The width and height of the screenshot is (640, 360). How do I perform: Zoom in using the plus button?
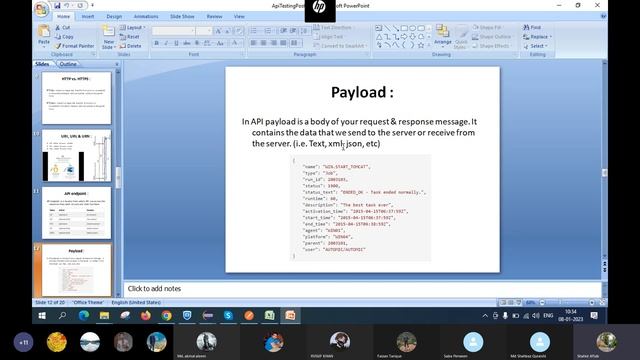click(592, 302)
